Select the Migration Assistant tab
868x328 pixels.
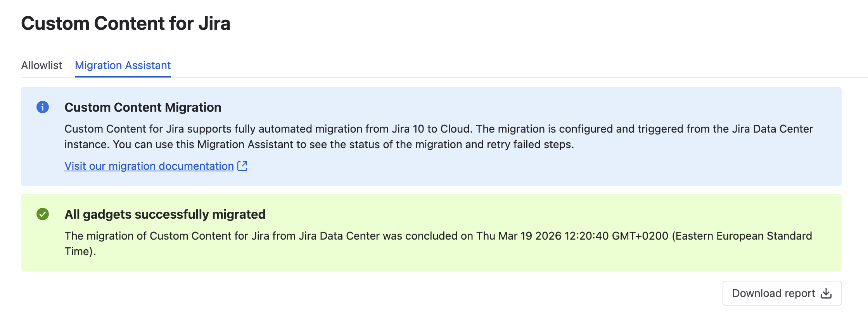click(123, 66)
